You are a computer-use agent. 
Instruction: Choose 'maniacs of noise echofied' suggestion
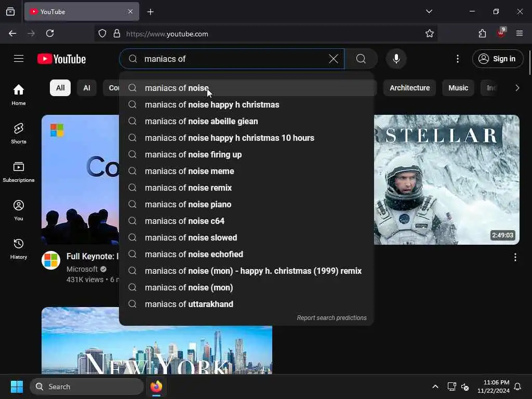coord(247,254)
